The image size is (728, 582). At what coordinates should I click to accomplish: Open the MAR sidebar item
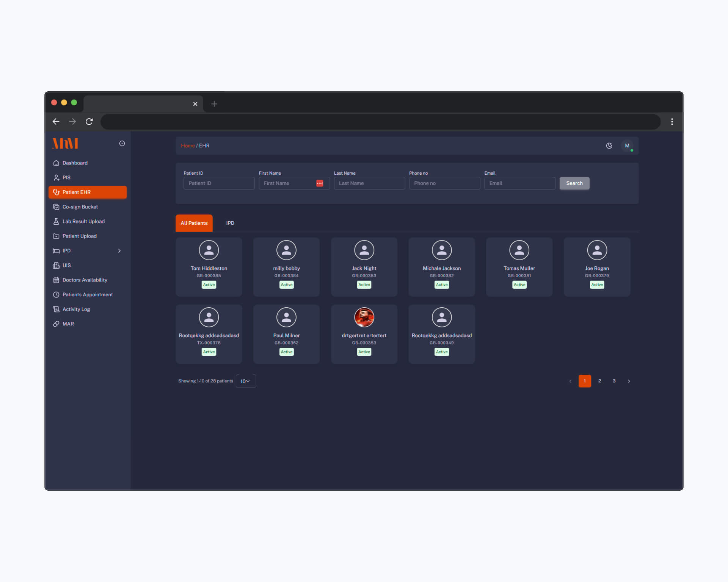click(68, 324)
